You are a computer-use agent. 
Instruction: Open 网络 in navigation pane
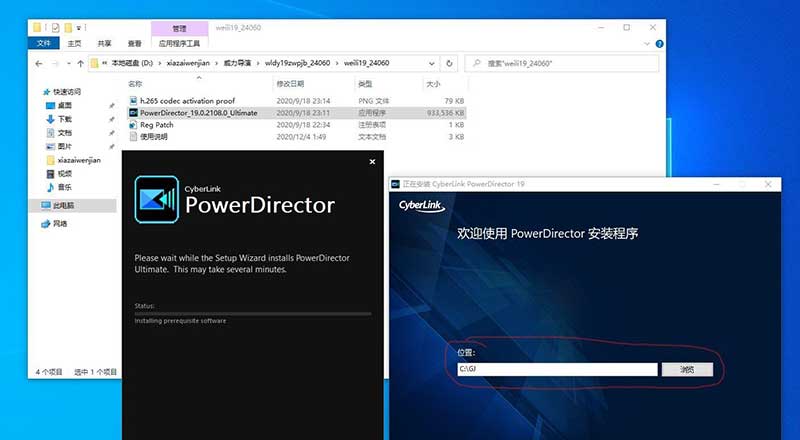pos(60,224)
